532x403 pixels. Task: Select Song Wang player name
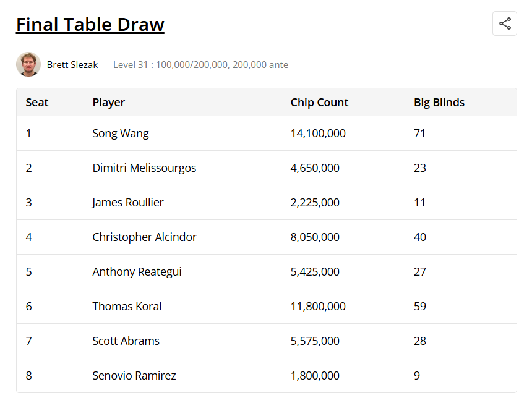tap(121, 134)
